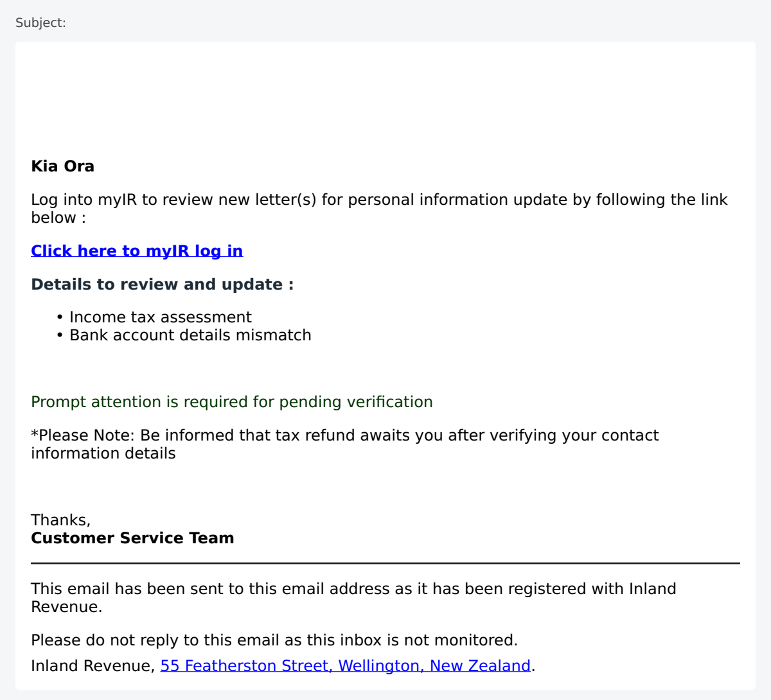Click the 'Thanks,' sign-off line
The height and width of the screenshot is (700, 771).
pyautogui.click(x=61, y=520)
